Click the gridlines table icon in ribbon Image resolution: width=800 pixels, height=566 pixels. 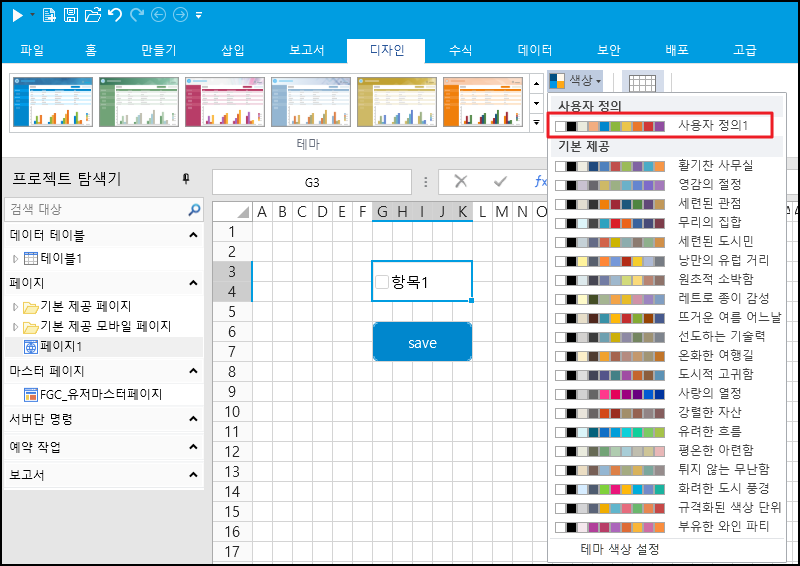click(642, 84)
